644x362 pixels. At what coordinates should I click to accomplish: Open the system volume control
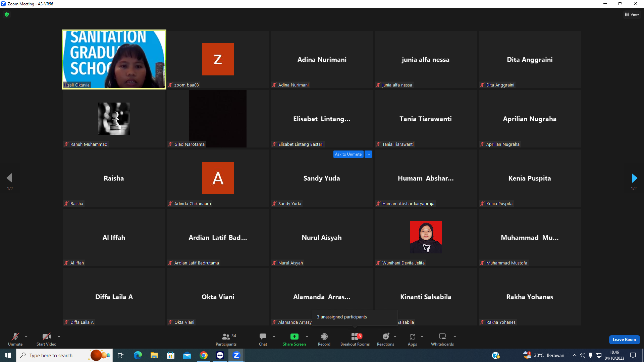(x=583, y=355)
